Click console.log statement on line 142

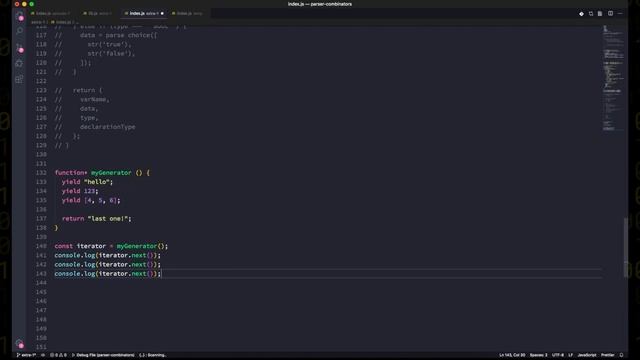pyautogui.click(x=107, y=264)
